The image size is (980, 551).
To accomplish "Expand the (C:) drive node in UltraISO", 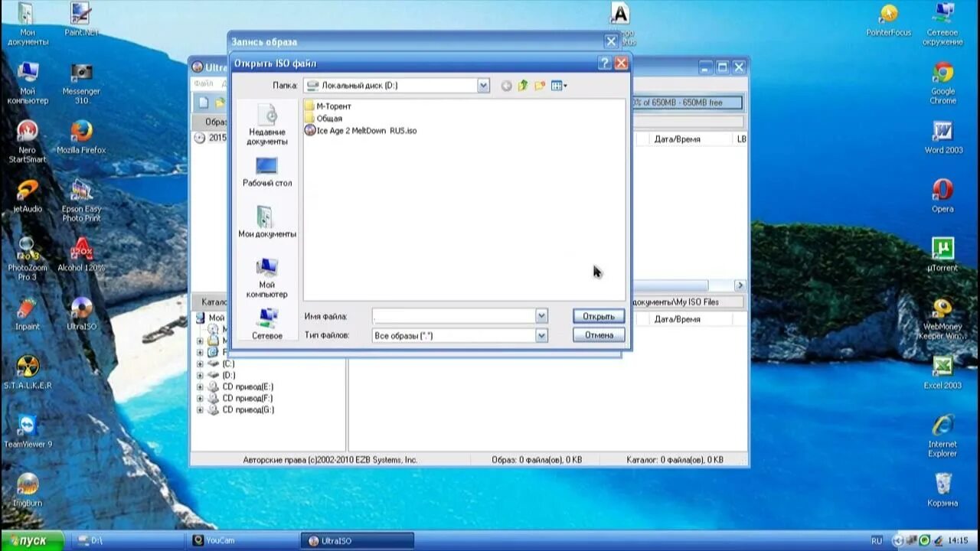I will tap(200, 364).
